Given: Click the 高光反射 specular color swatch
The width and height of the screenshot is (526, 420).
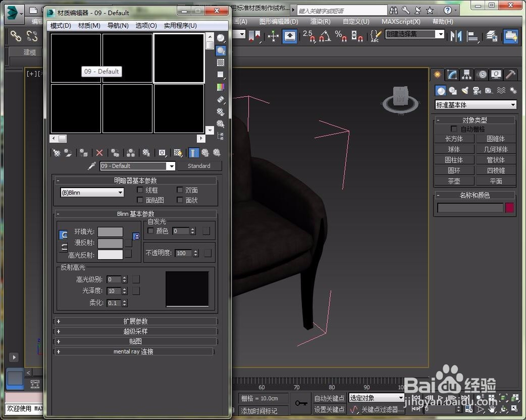Looking at the screenshot, I should pyautogui.click(x=110, y=254).
